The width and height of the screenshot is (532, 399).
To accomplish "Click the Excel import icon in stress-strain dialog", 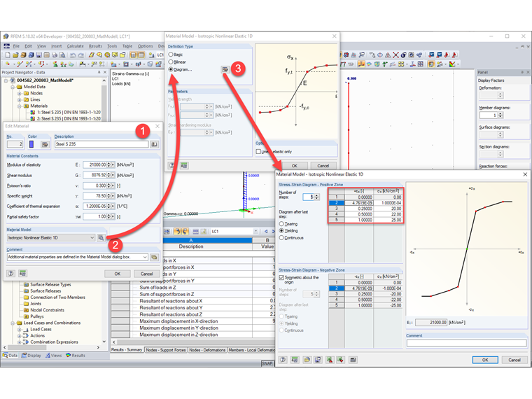I will tap(340, 360).
